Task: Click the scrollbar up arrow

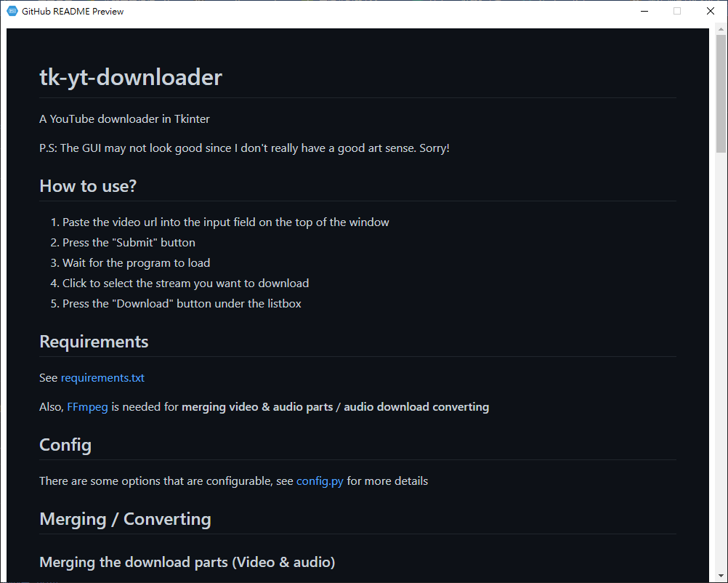Action: tap(721, 30)
